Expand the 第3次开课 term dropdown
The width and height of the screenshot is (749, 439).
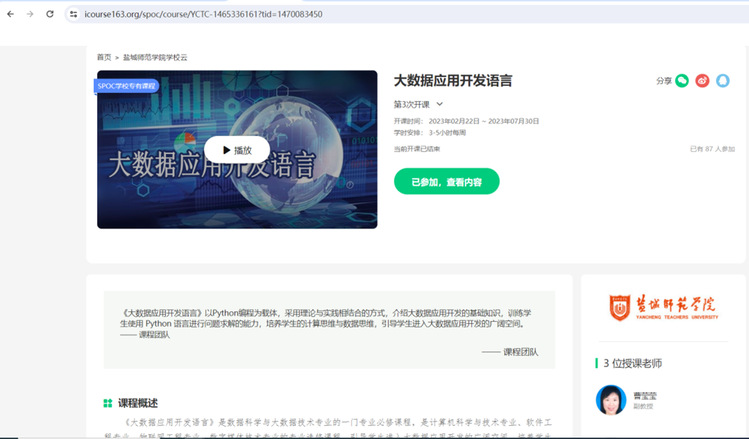point(439,104)
